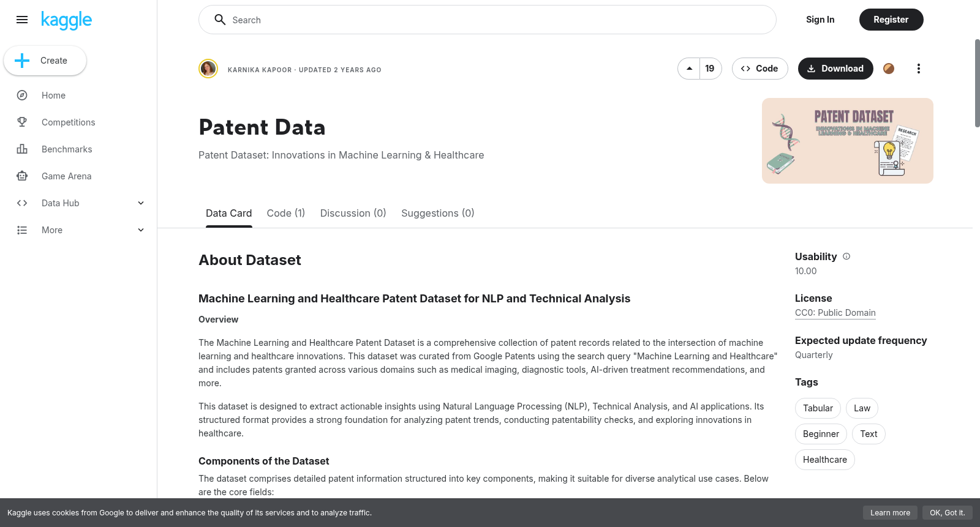Image resolution: width=980 pixels, height=527 pixels.
Task: Click the brown medal badge icon
Action: click(889, 69)
